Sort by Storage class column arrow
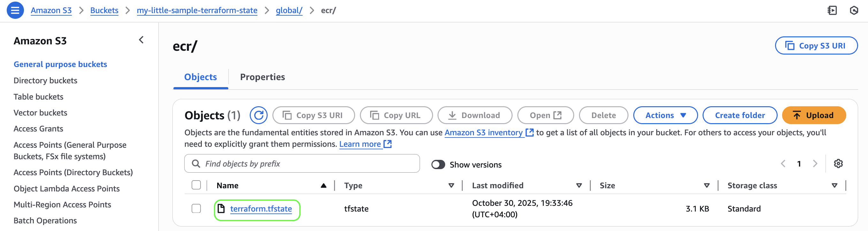The image size is (868, 231). tap(834, 186)
